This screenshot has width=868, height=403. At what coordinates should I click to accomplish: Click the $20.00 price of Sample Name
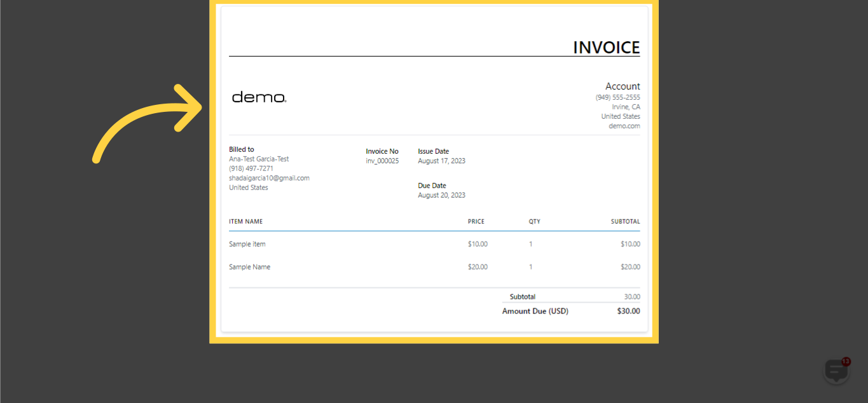478,267
